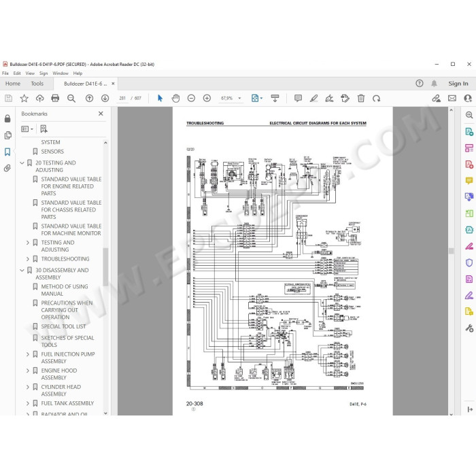The image size is (476, 476).
Task: Open the attachments paperclip panel
Action: (7, 168)
